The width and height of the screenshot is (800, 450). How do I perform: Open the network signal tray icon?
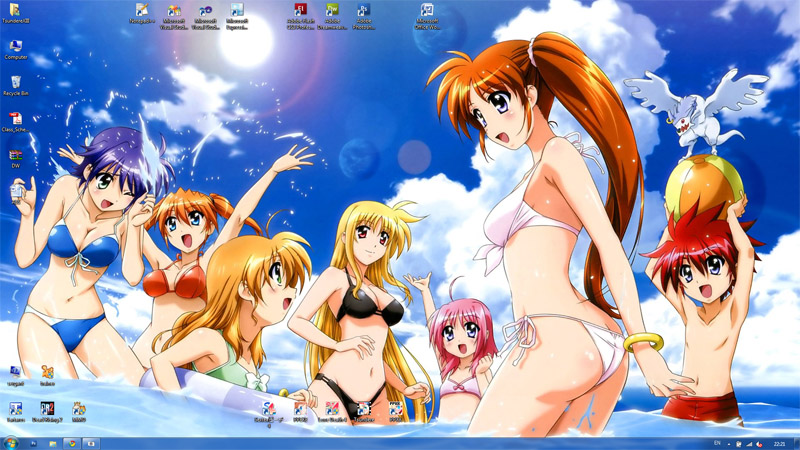(x=749, y=444)
